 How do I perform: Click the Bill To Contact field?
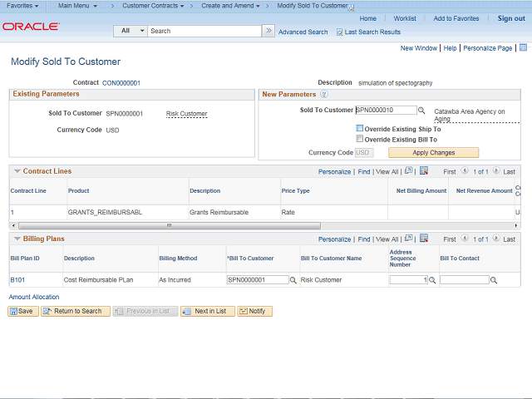click(x=465, y=280)
